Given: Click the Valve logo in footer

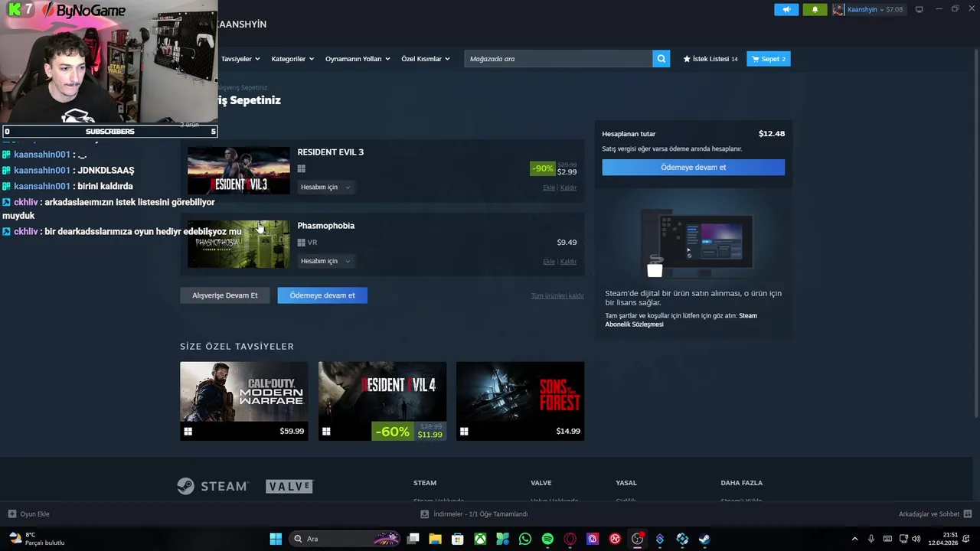Looking at the screenshot, I should [289, 486].
